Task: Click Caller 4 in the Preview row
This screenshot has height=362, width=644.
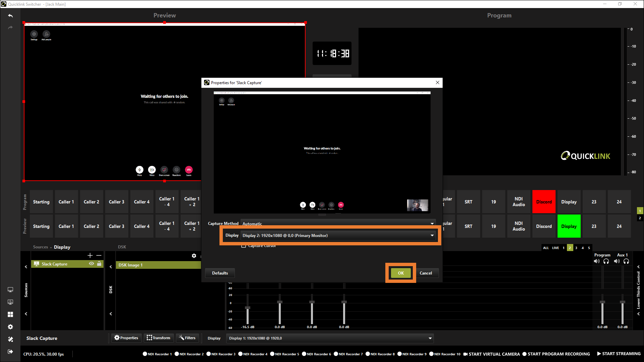Action: [142, 226]
